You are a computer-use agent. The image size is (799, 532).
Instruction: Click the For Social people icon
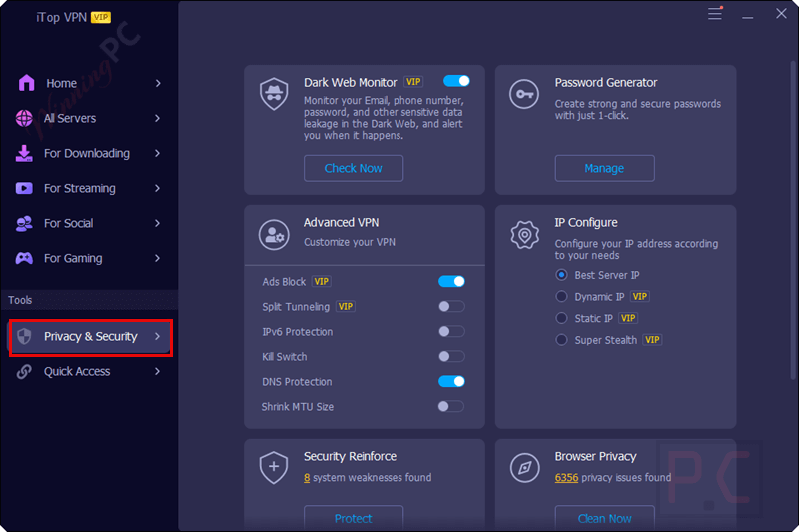click(x=24, y=223)
